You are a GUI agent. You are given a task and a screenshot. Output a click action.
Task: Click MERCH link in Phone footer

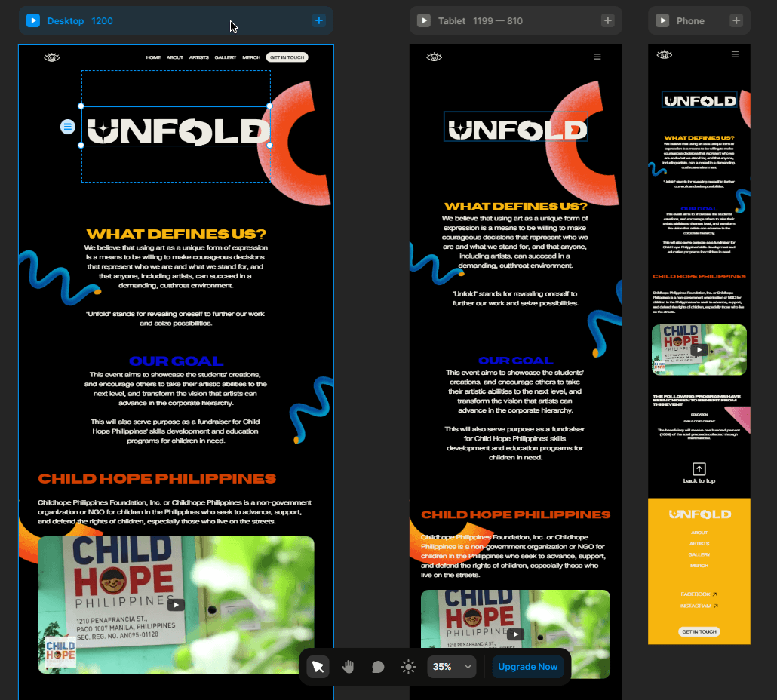coord(699,565)
